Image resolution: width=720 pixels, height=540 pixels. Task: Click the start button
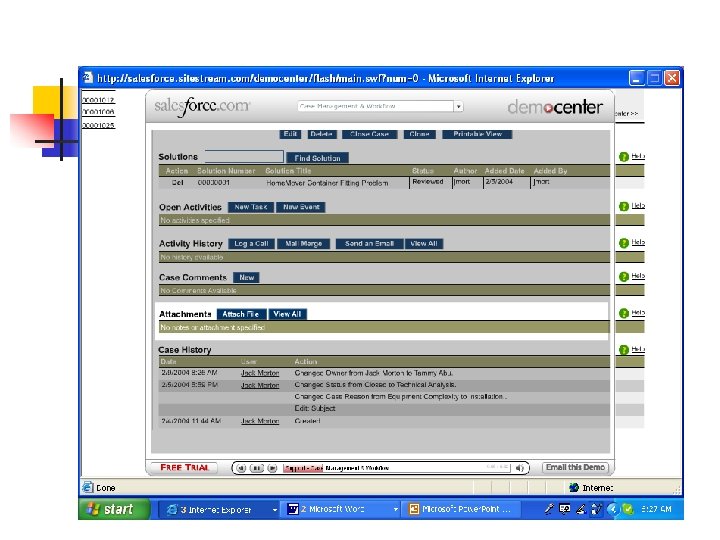click(x=114, y=509)
